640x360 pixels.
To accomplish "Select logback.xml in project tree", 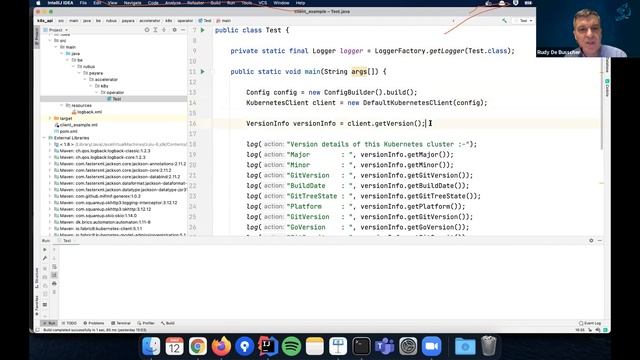I will coord(87,112).
